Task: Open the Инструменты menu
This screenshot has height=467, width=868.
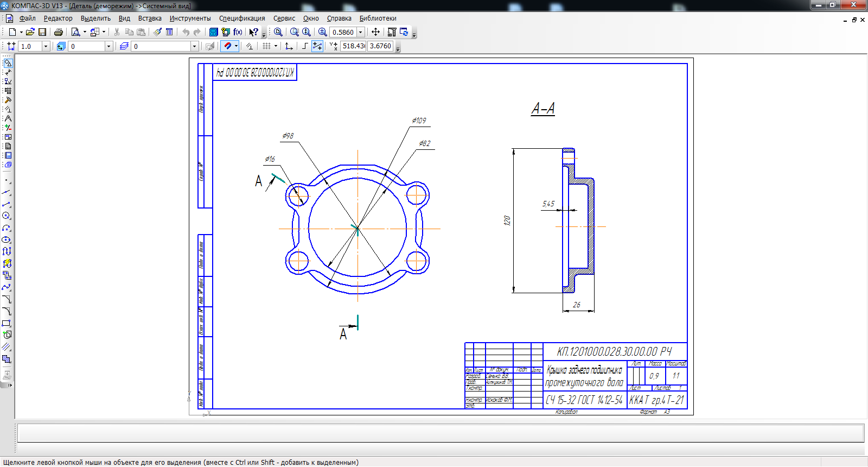Action: point(190,18)
